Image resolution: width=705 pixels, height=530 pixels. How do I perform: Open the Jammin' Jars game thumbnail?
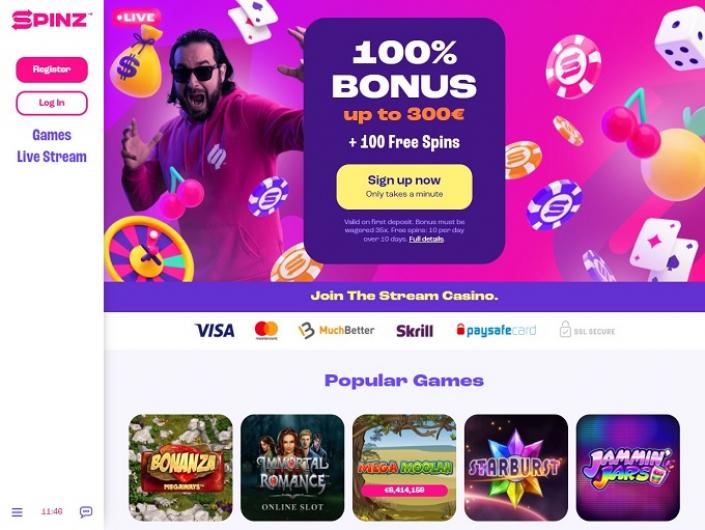(x=628, y=468)
